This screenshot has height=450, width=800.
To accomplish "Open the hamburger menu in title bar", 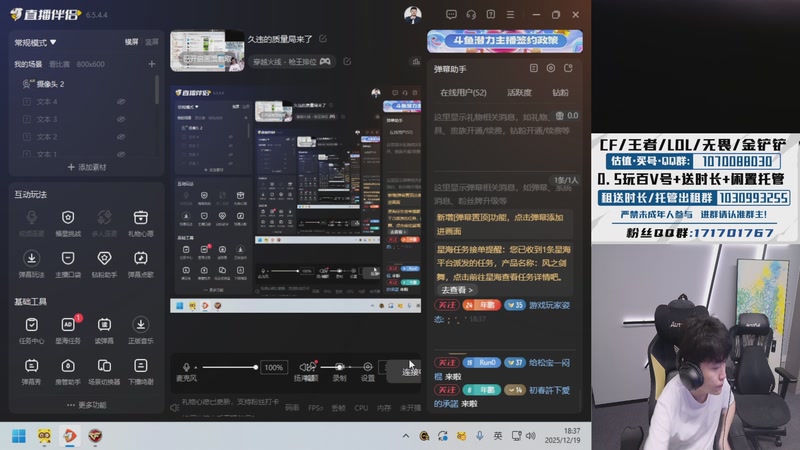I will [x=510, y=14].
